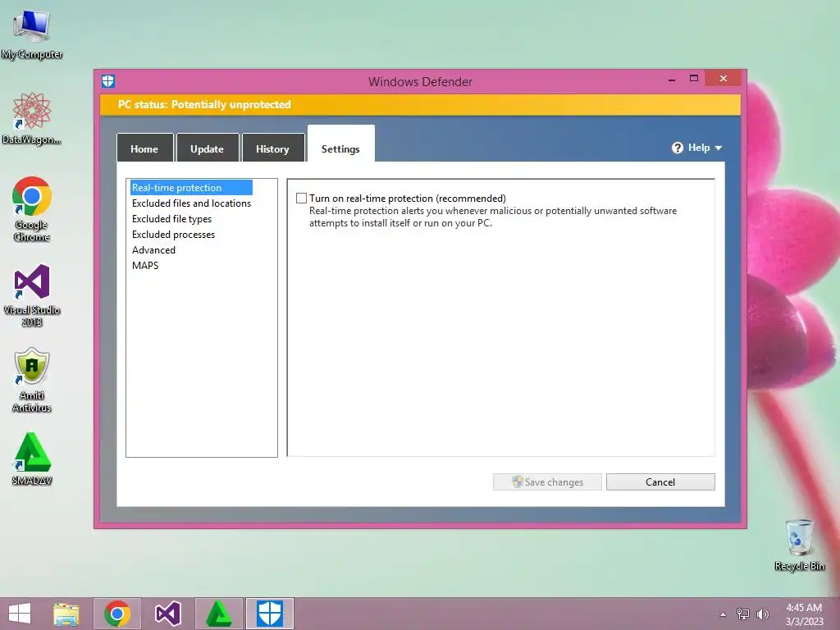The width and height of the screenshot is (840, 630).
Task: Maximize the Windows Defender window
Action: pos(694,78)
